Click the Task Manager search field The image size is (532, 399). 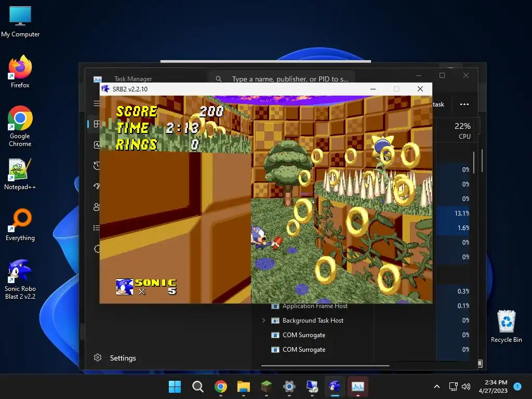[x=282, y=79]
